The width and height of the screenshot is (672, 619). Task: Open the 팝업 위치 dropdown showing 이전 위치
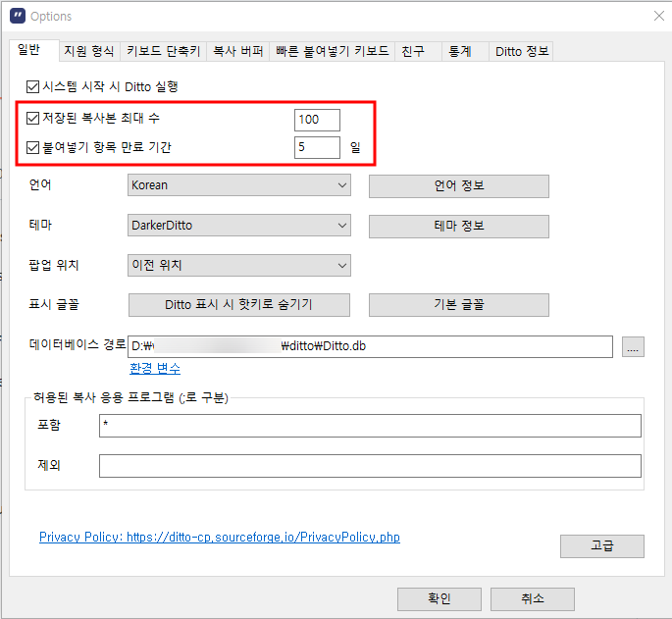[239, 265]
